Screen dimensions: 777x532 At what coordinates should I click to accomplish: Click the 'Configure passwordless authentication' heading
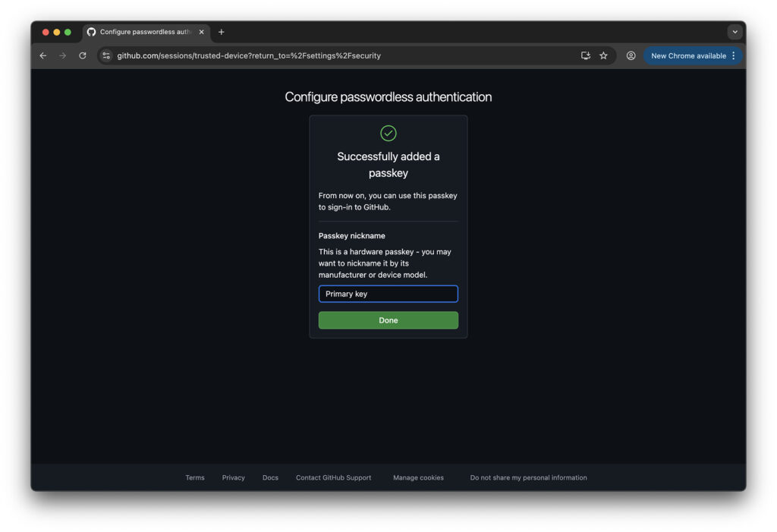[x=388, y=96]
